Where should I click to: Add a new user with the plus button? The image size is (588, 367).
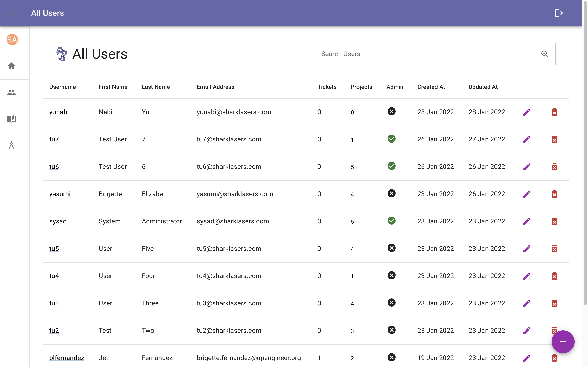coord(563,342)
